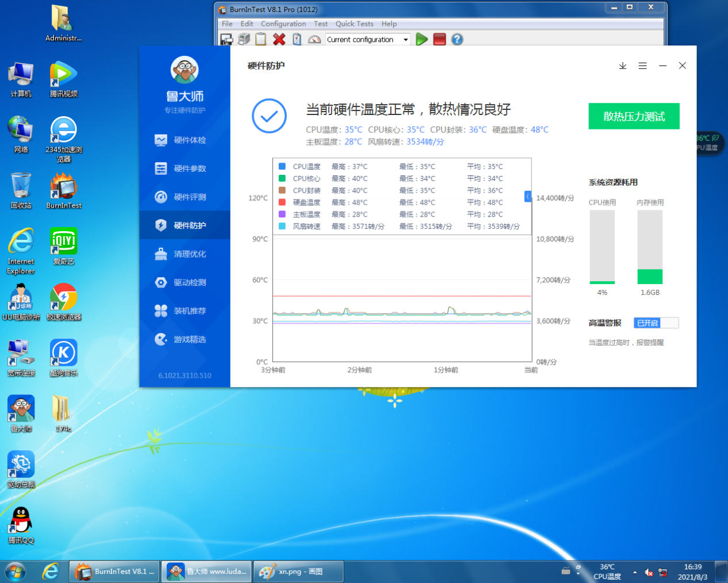Click the download arrow icon in 硬件防护 titlebar

point(622,66)
